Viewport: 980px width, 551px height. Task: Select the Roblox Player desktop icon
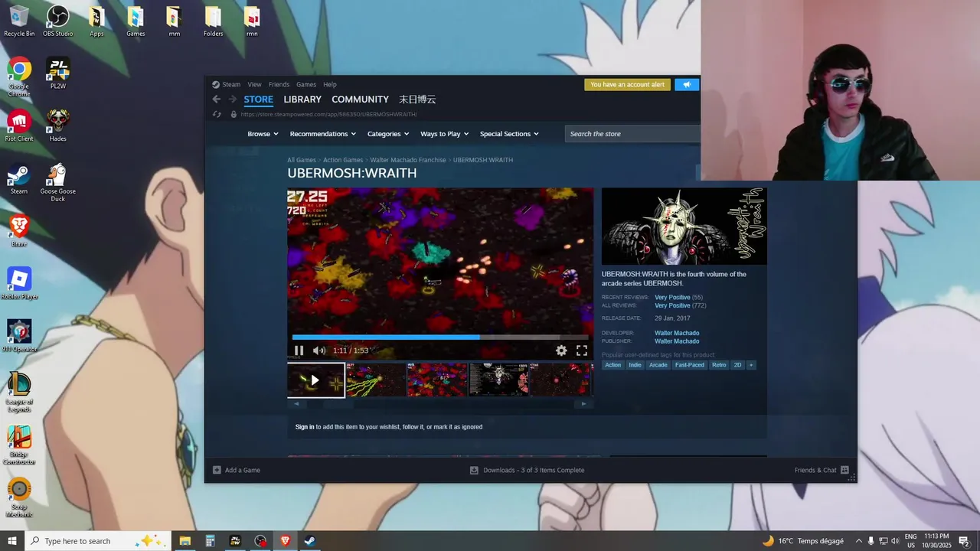(19, 285)
